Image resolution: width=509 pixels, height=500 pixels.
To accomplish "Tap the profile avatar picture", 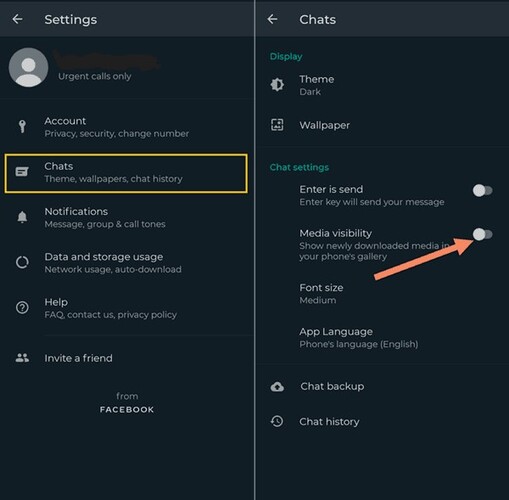I will pos(28,67).
